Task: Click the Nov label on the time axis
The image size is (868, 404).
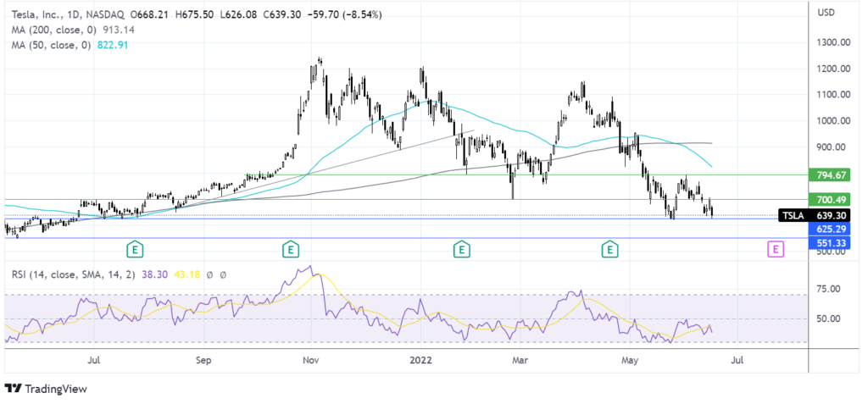Action: pyautogui.click(x=312, y=362)
